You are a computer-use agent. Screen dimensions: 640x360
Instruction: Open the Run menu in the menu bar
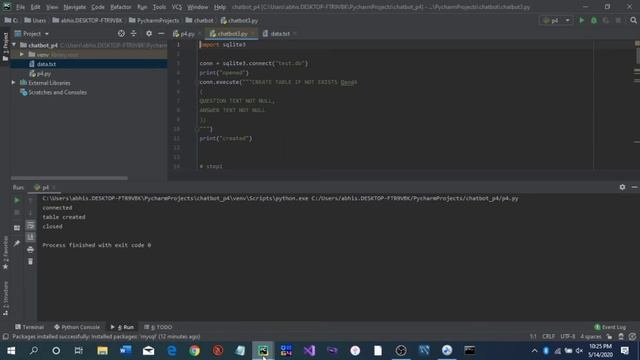coord(142,7)
